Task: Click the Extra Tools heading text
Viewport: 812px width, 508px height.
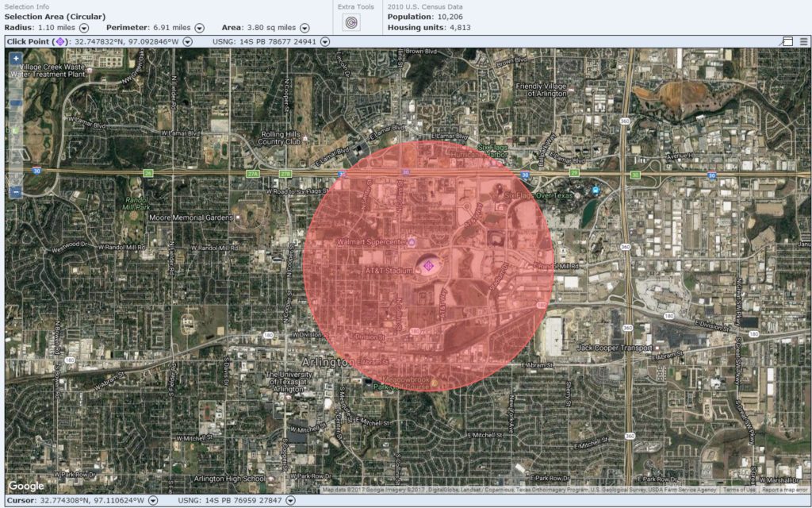Action: 356,6
